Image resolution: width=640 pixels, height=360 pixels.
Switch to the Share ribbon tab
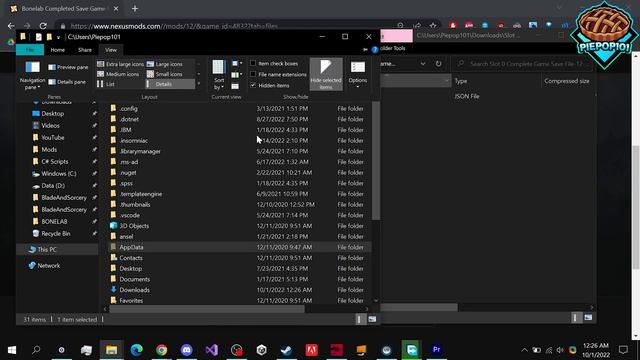[x=85, y=50]
